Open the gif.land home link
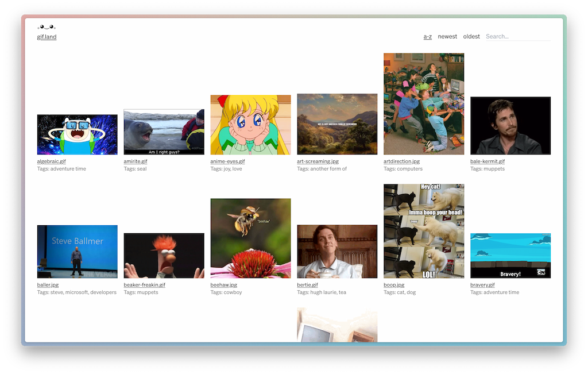The height and width of the screenshot is (374, 588). pyautogui.click(x=47, y=37)
